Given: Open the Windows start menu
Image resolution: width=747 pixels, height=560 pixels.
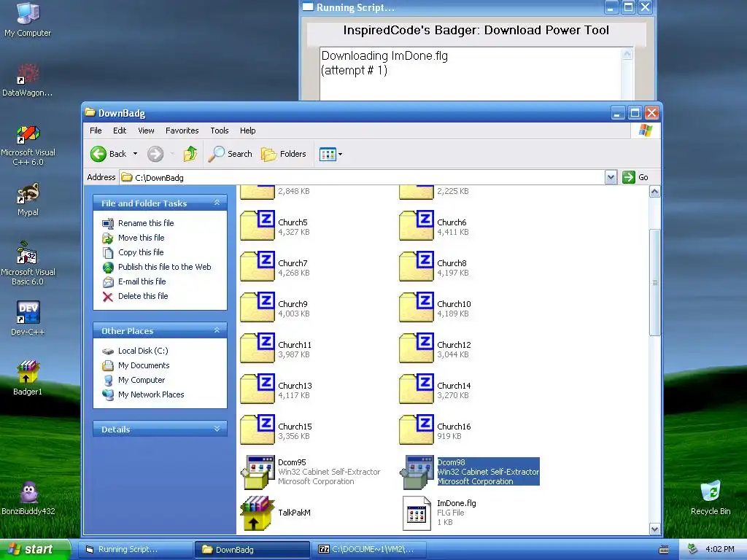Looking at the screenshot, I should coord(35,549).
